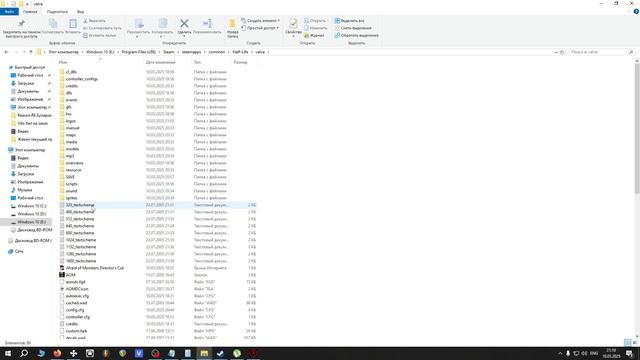Click the Up one level arrow
This screenshot has height=360, width=640.
point(31,52)
